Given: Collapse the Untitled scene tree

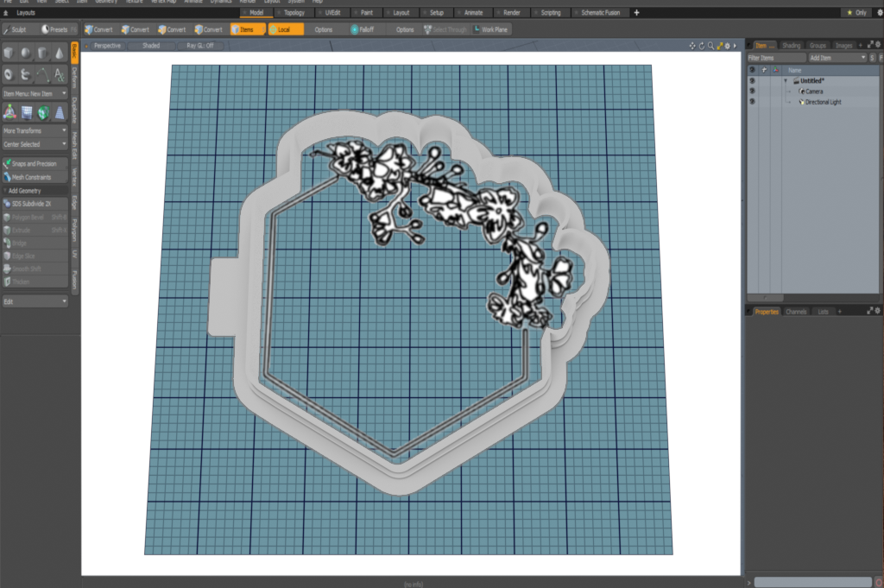Looking at the screenshot, I should point(786,80).
